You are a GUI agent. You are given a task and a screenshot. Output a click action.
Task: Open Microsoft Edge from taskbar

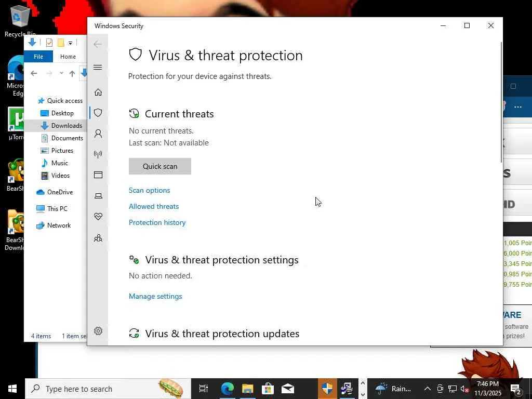(x=228, y=389)
